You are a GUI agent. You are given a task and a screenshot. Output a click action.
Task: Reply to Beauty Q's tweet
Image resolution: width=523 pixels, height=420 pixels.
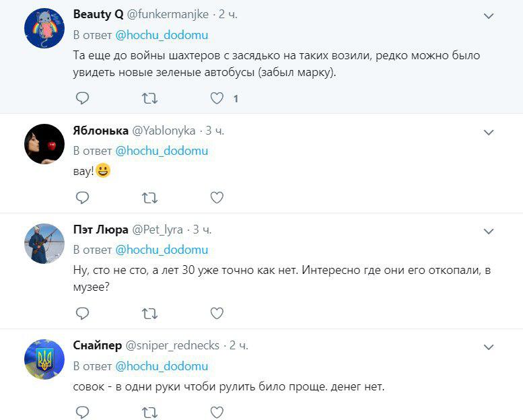tap(82, 98)
